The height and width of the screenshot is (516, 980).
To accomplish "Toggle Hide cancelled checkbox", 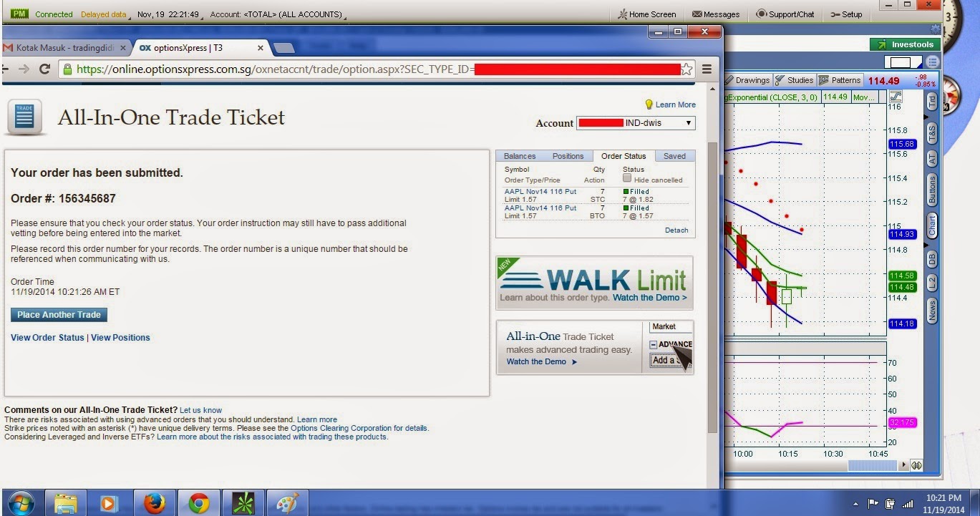I will point(627,178).
